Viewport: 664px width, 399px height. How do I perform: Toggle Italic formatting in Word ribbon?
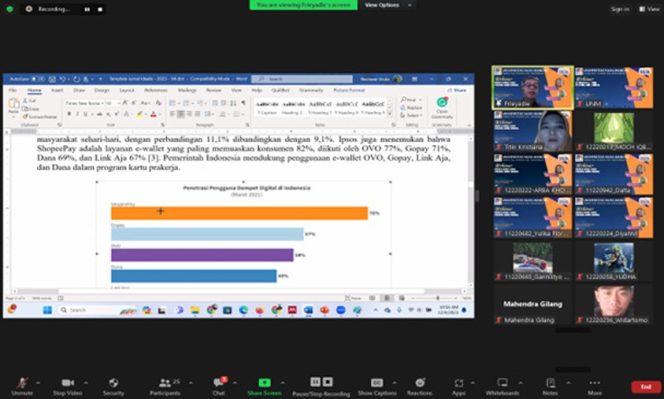click(77, 114)
